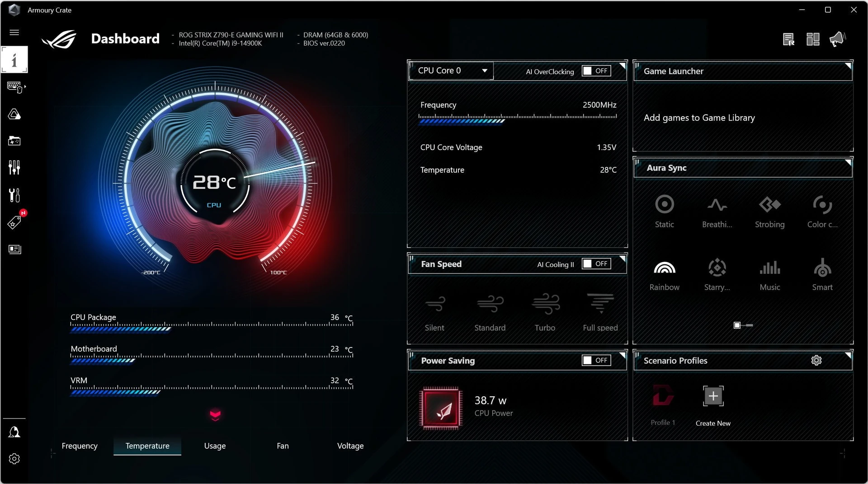Click Create New profile button
The height and width of the screenshot is (484, 868).
(x=713, y=406)
